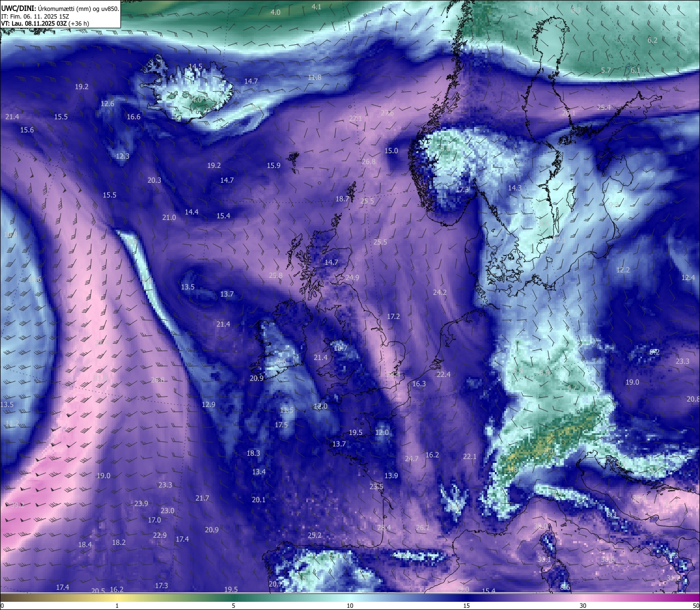Click the value 21.0 in the Atlantic
Screen dimensions: 700x610
point(169,217)
